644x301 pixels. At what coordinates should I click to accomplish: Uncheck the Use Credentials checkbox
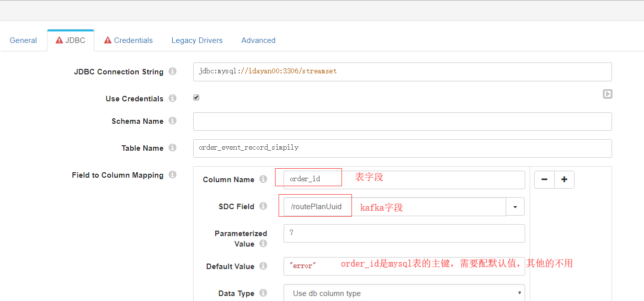pyautogui.click(x=196, y=97)
